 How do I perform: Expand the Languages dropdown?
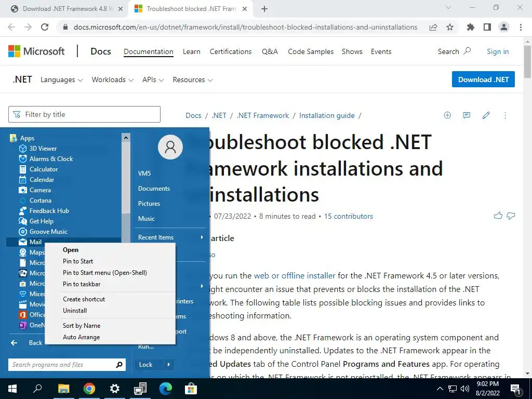pos(61,79)
